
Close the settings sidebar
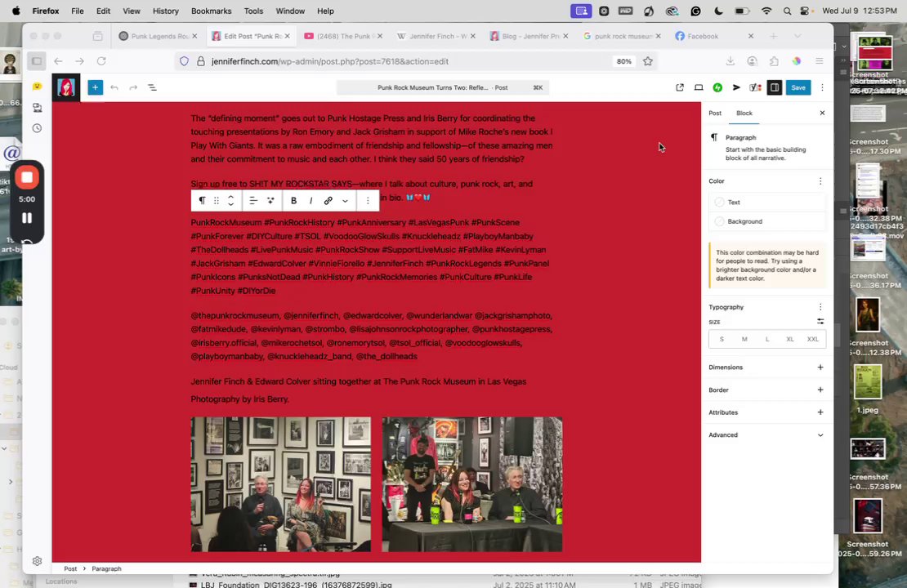tap(822, 113)
